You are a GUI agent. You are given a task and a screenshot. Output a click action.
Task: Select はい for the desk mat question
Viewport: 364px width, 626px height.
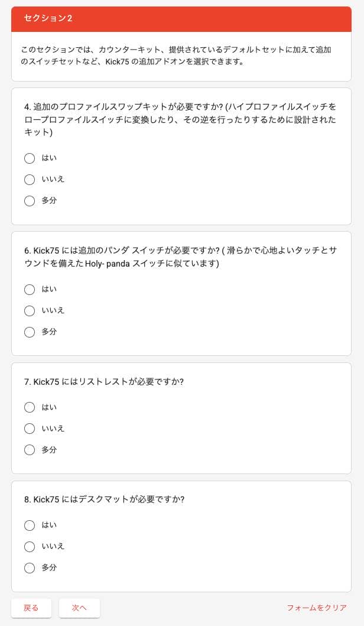click(30, 525)
